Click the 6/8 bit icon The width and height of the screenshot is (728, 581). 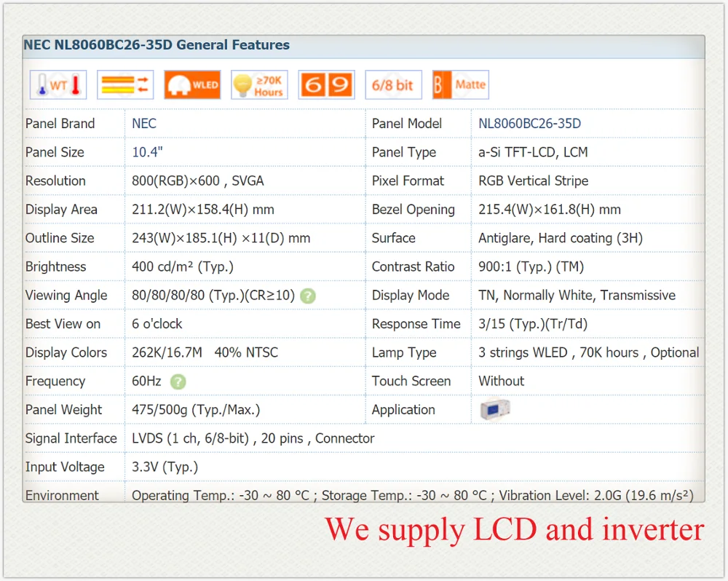[x=394, y=85]
